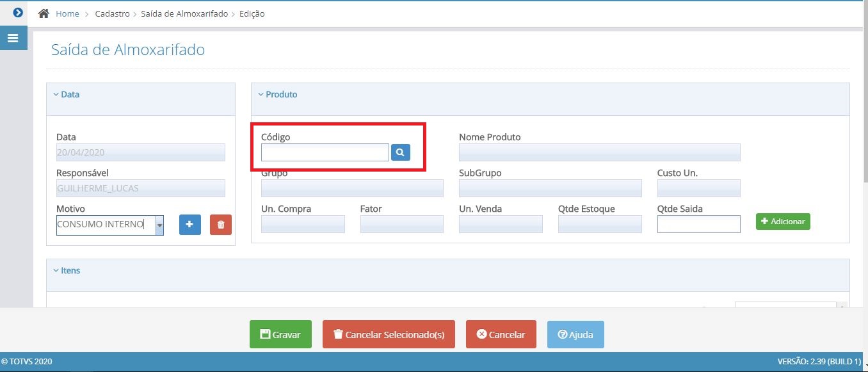The width and height of the screenshot is (868, 372).
Task: Click the VERSÃO: 2.39 (BUILD 1) footer text
Action: (819, 362)
